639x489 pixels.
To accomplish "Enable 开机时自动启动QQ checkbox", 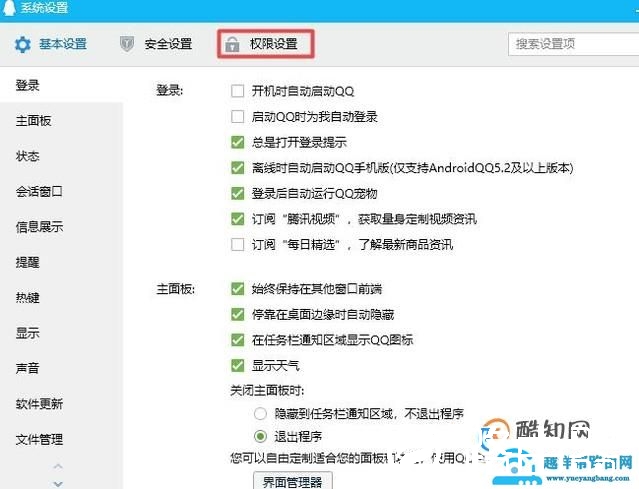I will (x=238, y=91).
